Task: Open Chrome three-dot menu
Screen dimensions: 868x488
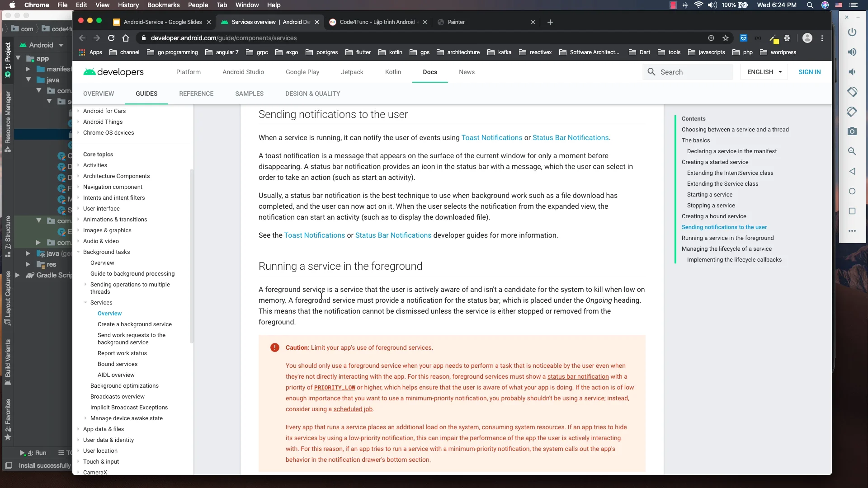Action: (822, 38)
